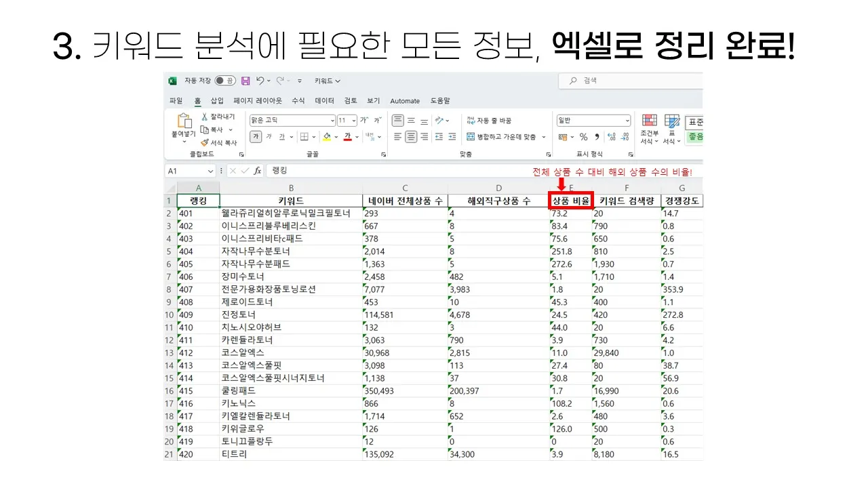The image size is (868, 488).
Task: Toggle italic 가 formatting button
Action: [x=269, y=137]
